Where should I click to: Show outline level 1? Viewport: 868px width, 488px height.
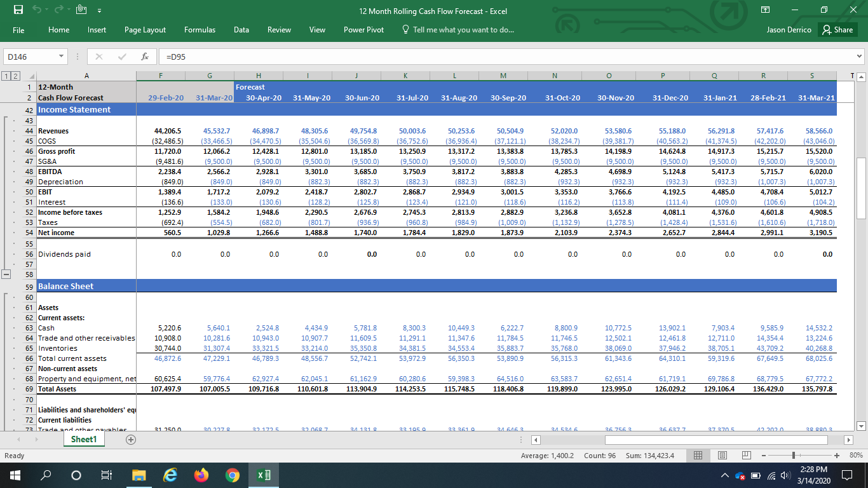(x=5, y=76)
